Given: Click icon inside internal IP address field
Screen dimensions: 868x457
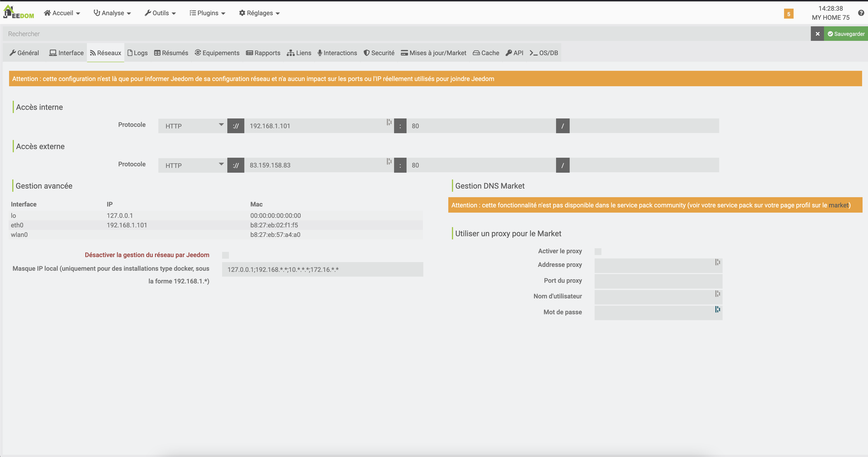Looking at the screenshot, I should (389, 122).
